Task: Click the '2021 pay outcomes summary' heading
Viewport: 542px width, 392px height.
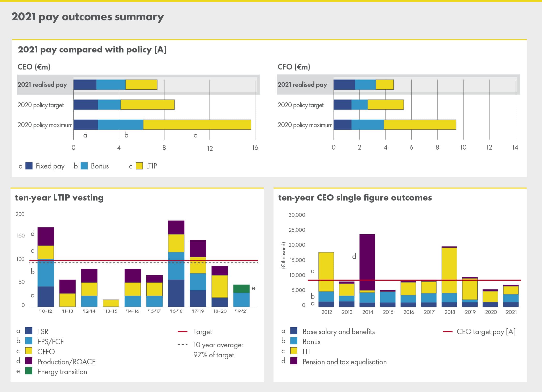Action: point(88,17)
